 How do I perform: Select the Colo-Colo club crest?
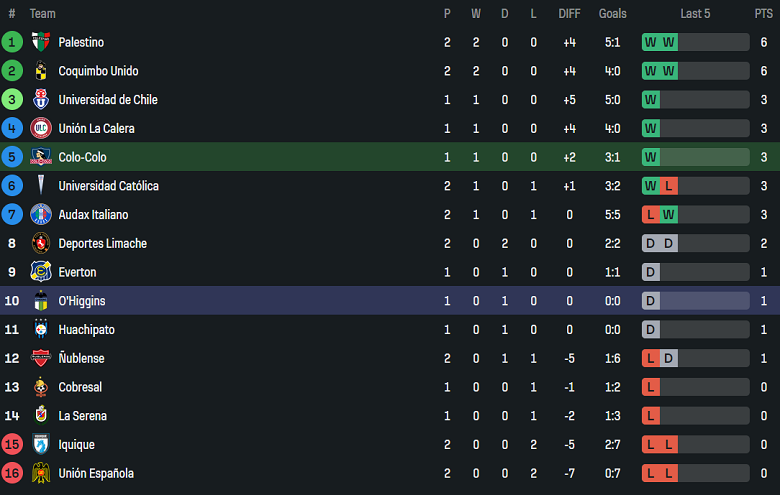(x=41, y=157)
